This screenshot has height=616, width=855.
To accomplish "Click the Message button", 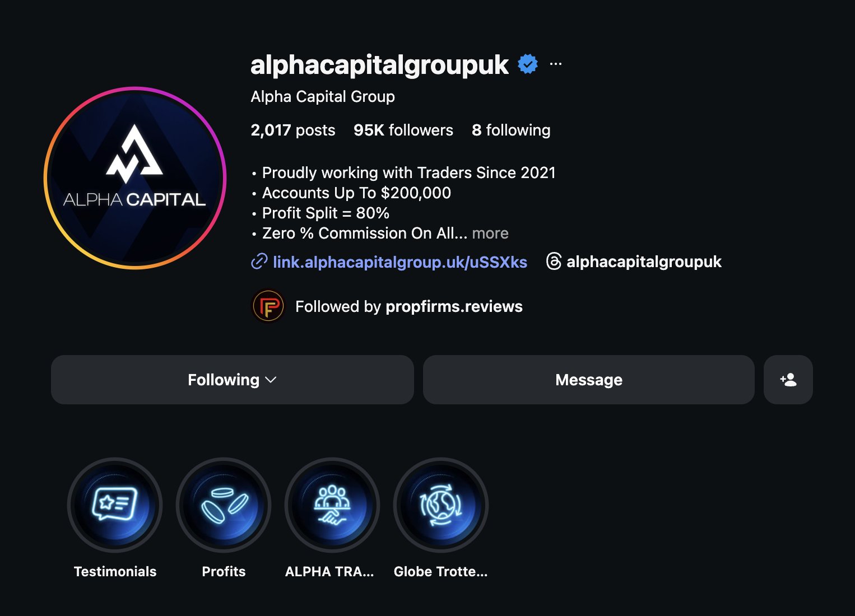I will [x=589, y=380].
